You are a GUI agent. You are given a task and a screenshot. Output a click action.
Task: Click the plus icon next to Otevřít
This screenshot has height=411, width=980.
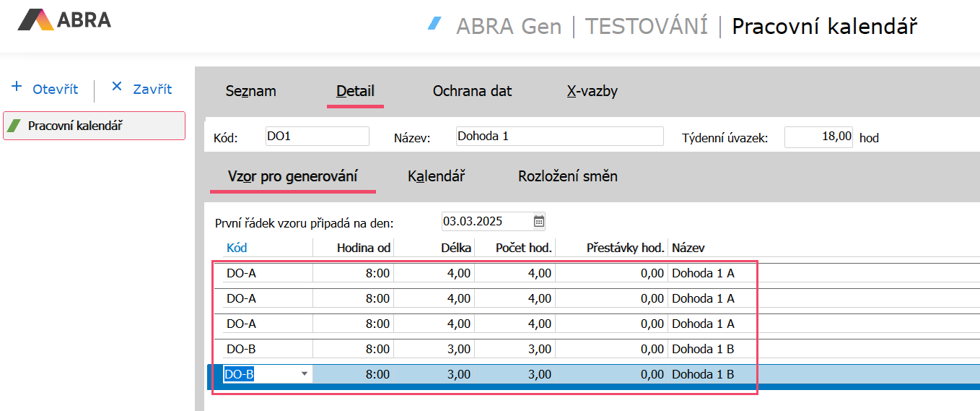[17, 87]
